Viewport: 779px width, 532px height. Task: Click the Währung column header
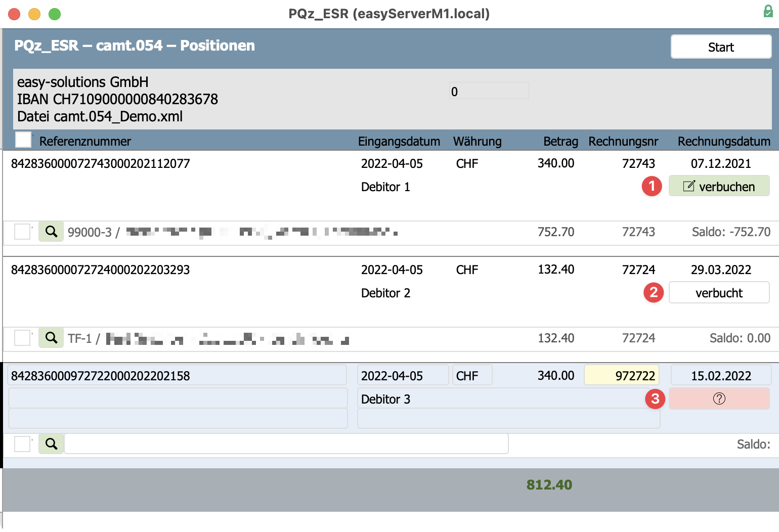pyautogui.click(x=477, y=141)
